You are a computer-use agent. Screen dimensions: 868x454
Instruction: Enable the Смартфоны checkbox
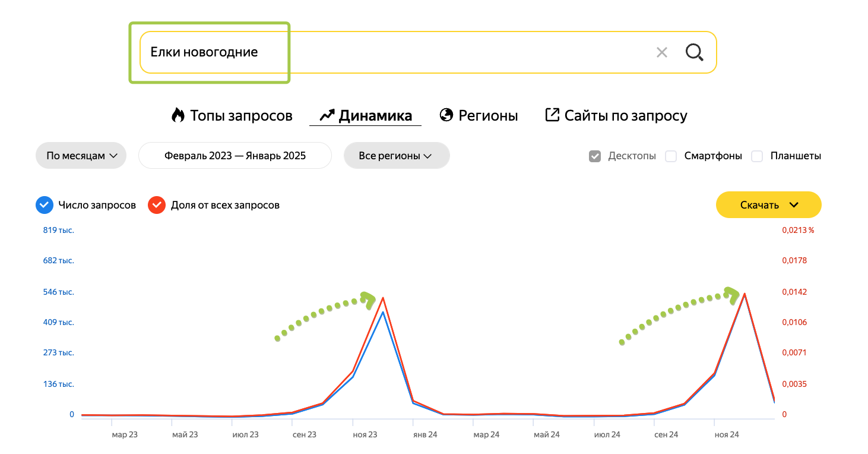coord(671,156)
